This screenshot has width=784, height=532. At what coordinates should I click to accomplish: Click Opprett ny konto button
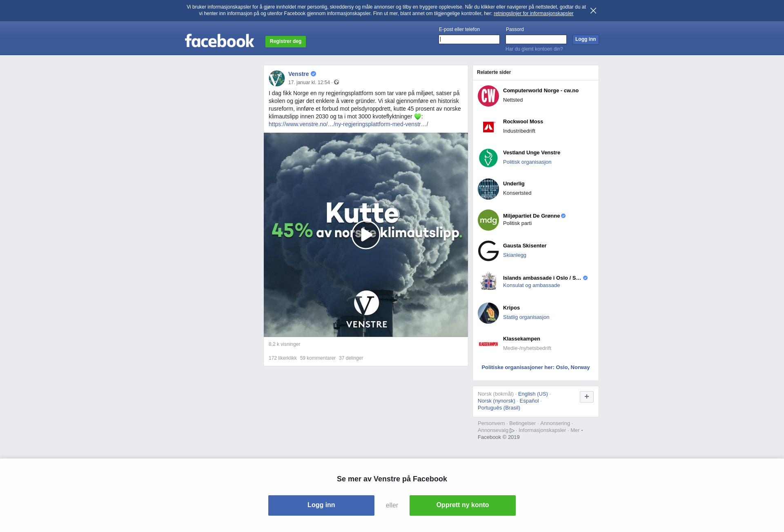tap(463, 505)
